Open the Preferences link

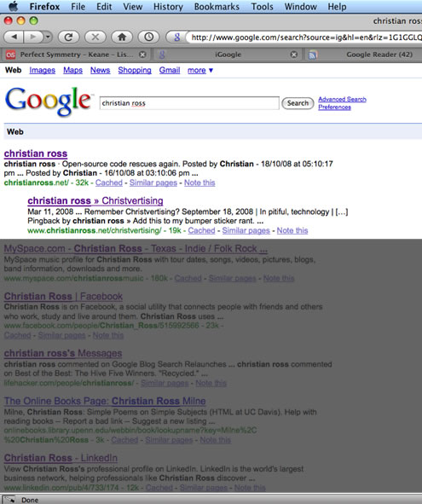click(334, 107)
